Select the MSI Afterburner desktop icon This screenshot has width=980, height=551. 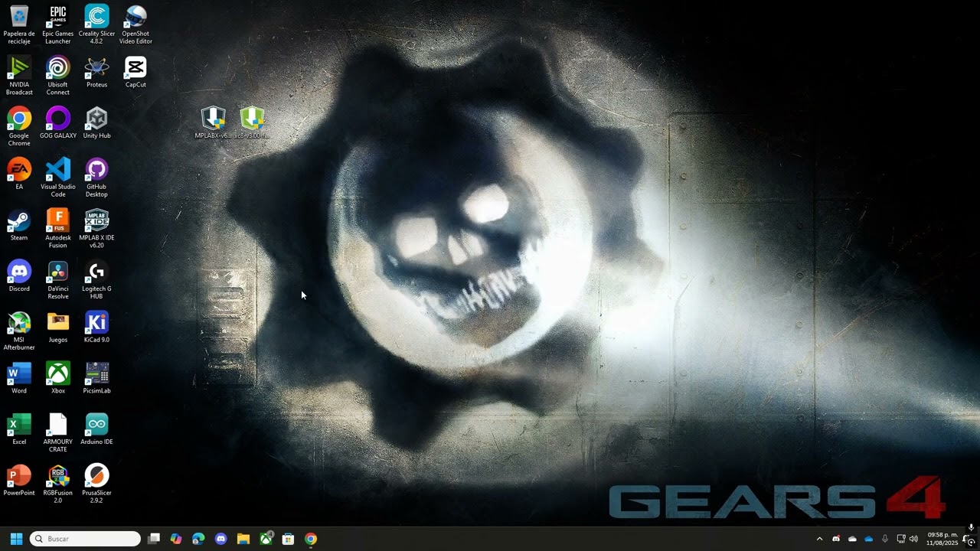click(x=19, y=331)
